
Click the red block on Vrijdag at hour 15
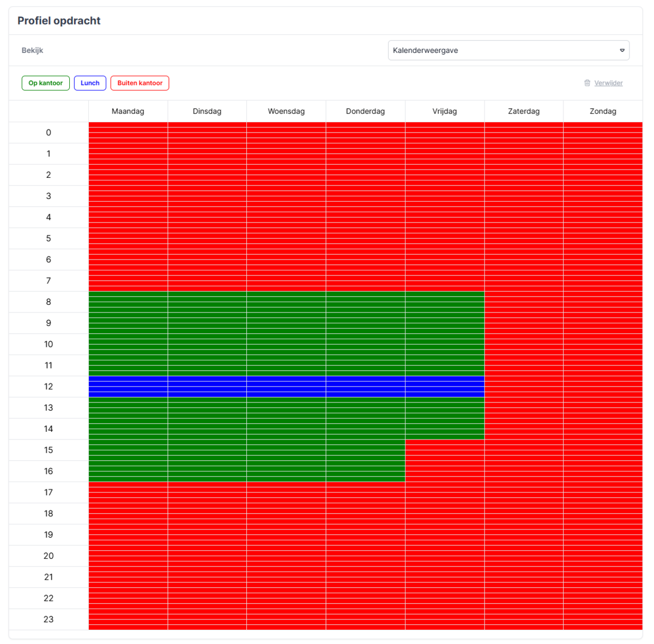click(x=445, y=450)
